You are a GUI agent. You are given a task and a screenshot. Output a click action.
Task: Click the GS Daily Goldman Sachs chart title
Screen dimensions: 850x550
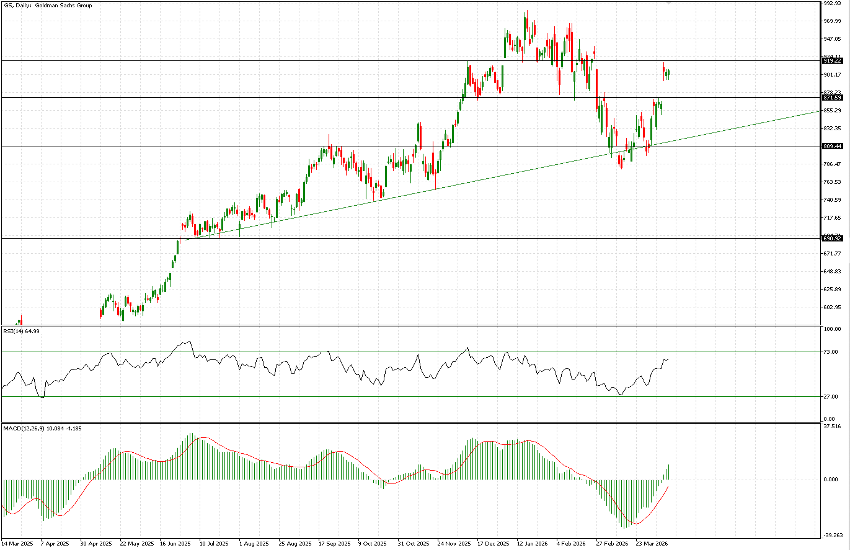[x=40, y=6]
